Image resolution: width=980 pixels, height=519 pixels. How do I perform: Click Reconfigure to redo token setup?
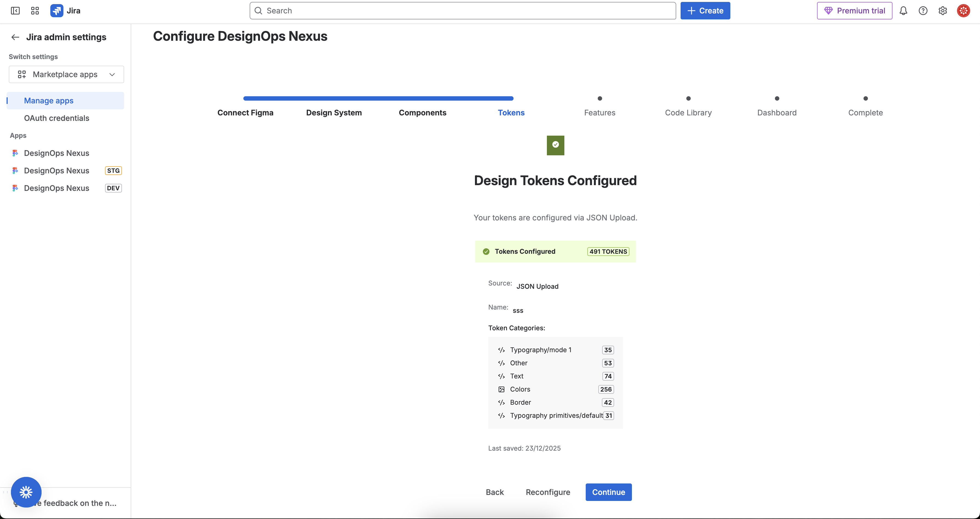point(548,492)
